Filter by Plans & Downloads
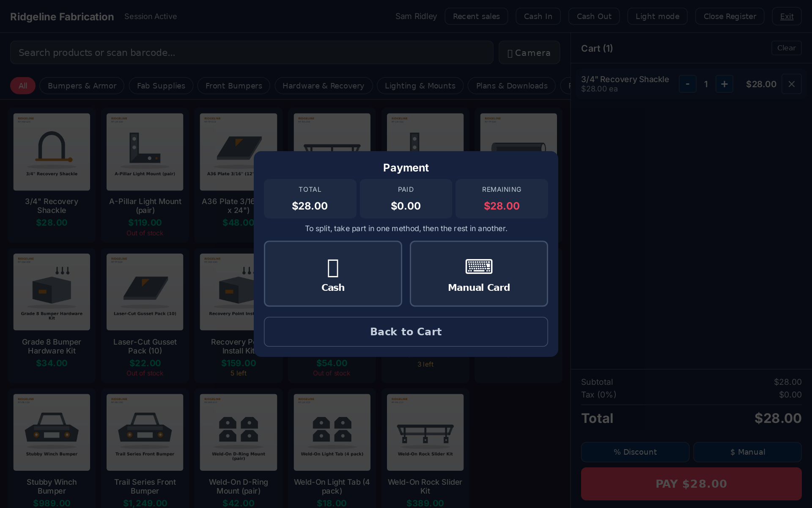The width and height of the screenshot is (812, 508). (512, 86)
